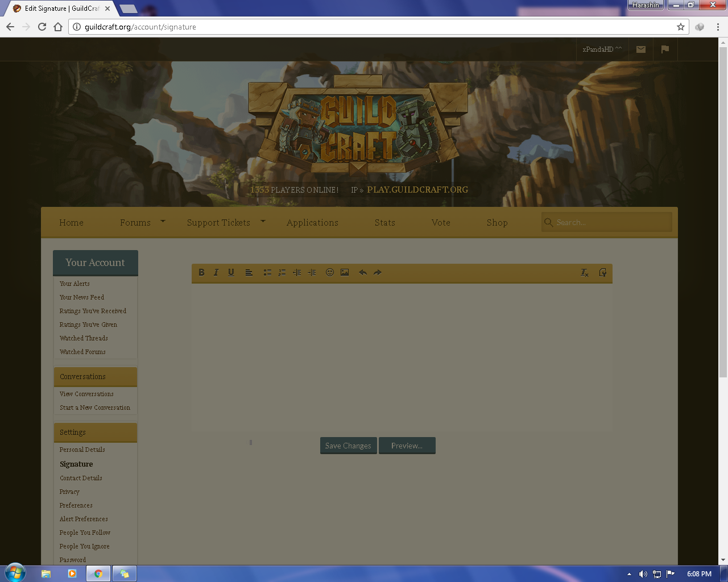Click the outdent icon in editor
The width and height of the screenshot is (728, 582).
(x=297, y=273)
